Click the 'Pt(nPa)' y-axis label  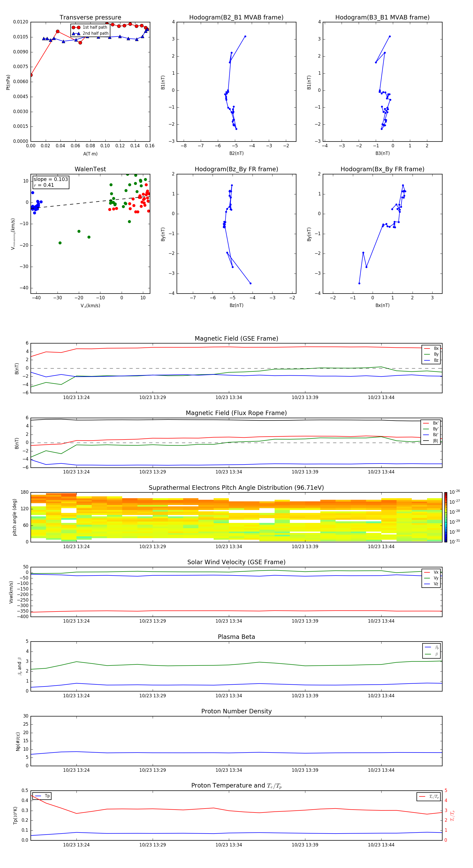(x=8, y=82)
